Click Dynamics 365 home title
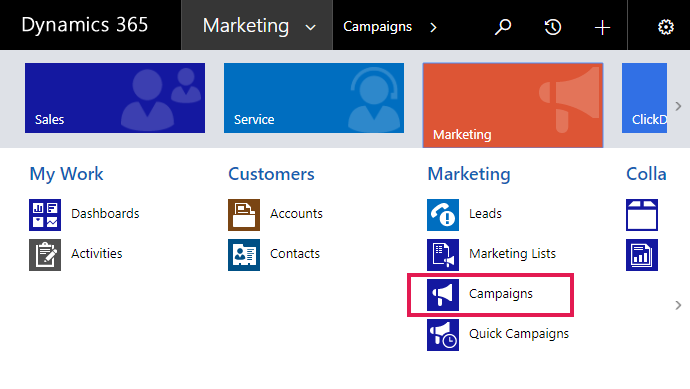The image size is (690, 389). (x=84, y=25)
